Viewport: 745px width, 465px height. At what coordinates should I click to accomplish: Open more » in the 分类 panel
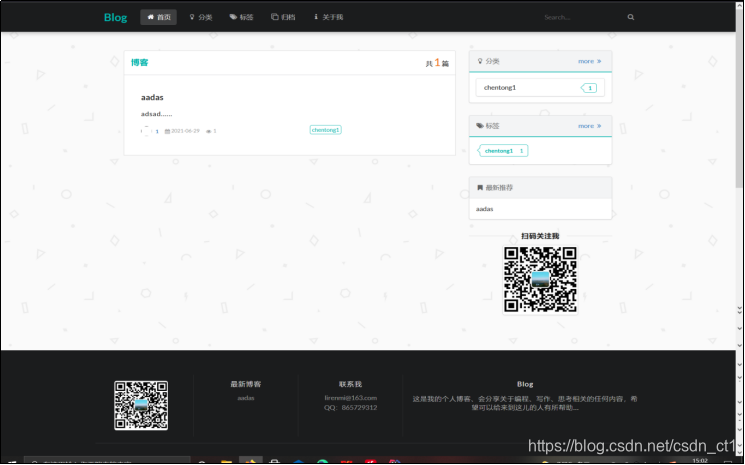(x=590, y=61)
